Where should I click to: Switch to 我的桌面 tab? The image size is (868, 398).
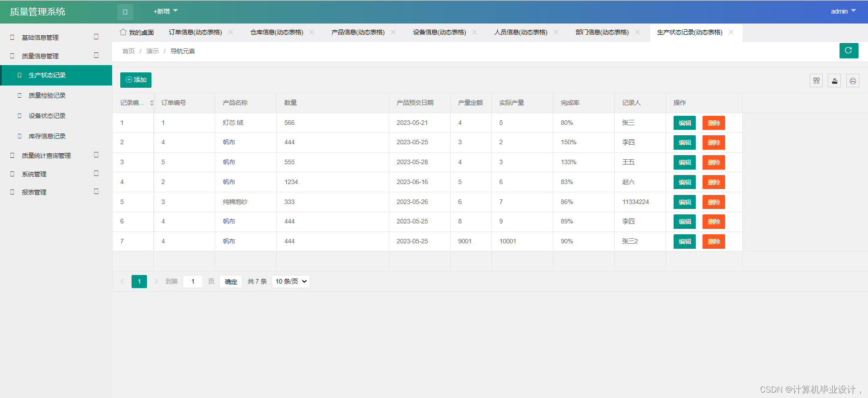click(x=137, y=32)
